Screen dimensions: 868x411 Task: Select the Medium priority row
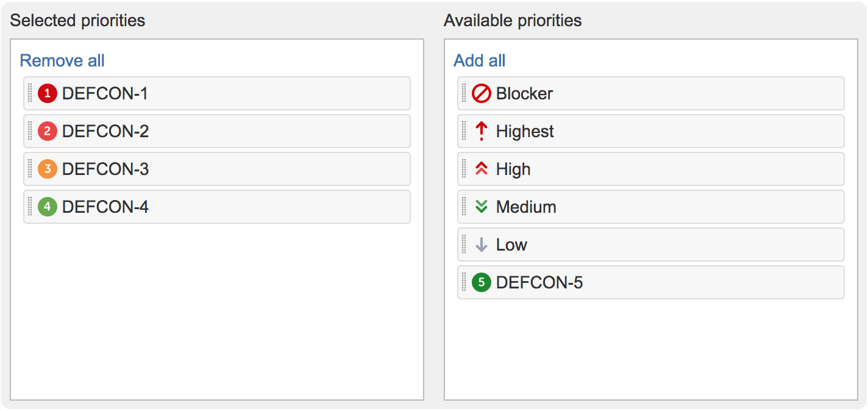coord(650,207)
